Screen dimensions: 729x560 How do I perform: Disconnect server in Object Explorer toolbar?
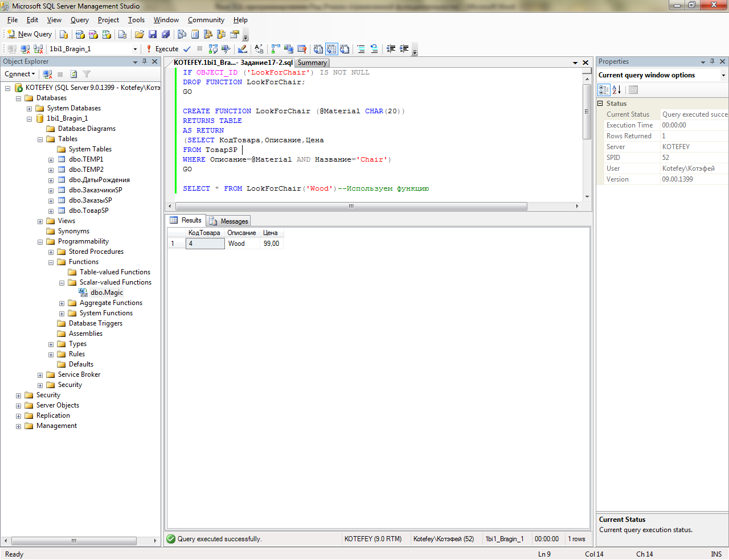point(48,74)
